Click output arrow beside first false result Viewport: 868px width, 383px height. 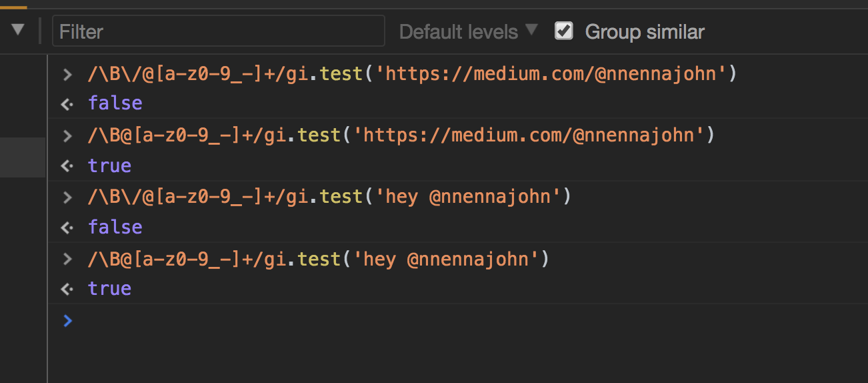[x=67, y=104]
